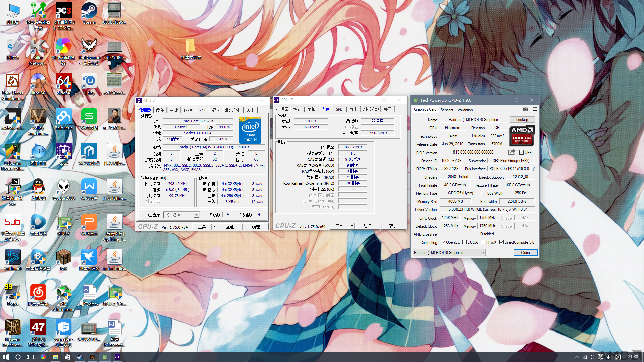Click the GPU-Z screenshot camera icon
This screenshot has height=362, width=644.
(x=525, y=109)
